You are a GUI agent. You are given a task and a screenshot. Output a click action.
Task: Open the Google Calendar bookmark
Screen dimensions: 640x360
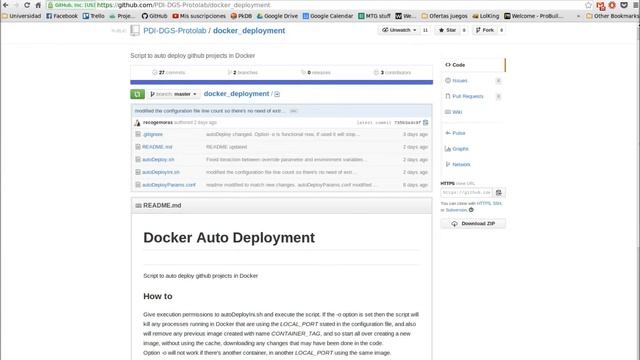point(328,16)
